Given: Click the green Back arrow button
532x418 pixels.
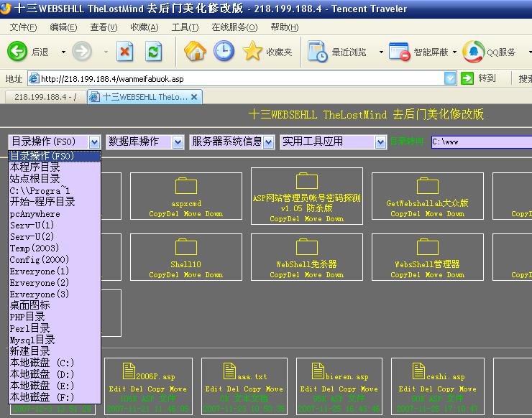Looking at the screenshot, I should (17, 51).
